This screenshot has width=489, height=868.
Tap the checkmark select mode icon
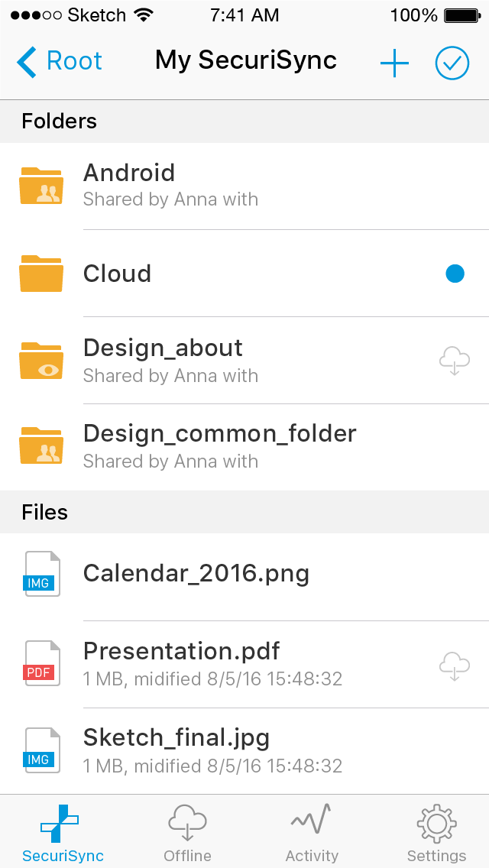[x=452, y=63]
